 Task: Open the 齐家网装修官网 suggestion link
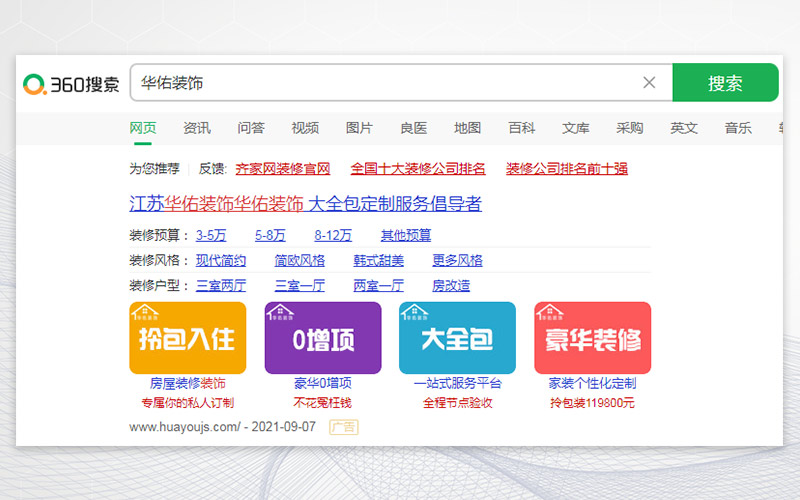[x=283, y=168]
